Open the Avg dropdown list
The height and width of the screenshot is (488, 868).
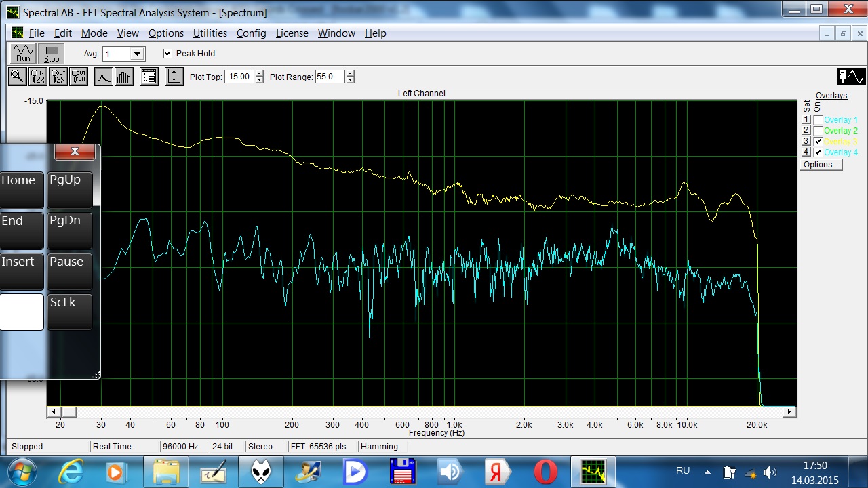click(138, 54)
